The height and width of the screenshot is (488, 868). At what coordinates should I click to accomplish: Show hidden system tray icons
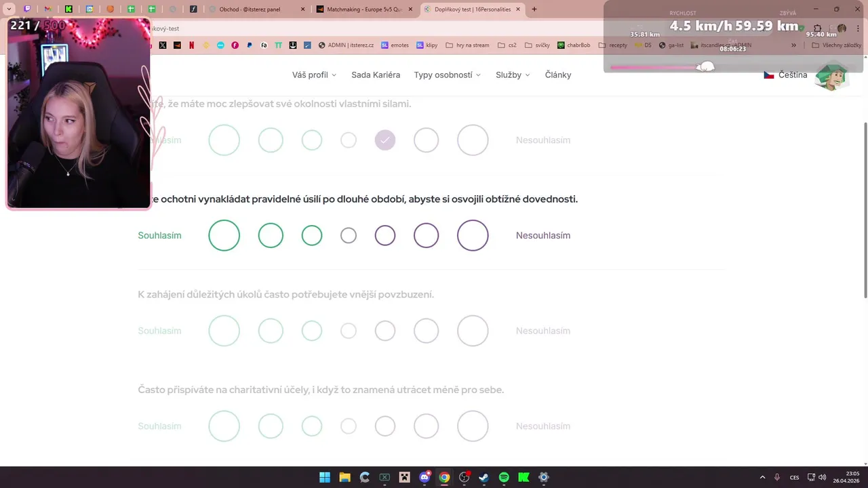[x=762, y=477]
